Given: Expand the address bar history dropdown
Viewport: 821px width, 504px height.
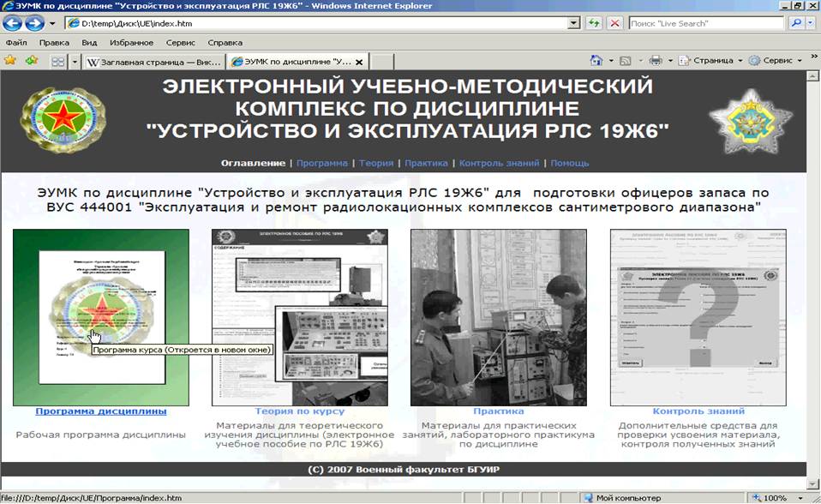Looking at the screenshot, I should tap(573, 23).
